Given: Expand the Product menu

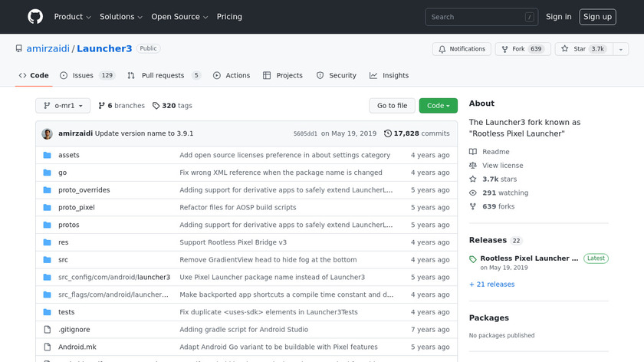Looking at the screenshot, I should pos(73,17).
